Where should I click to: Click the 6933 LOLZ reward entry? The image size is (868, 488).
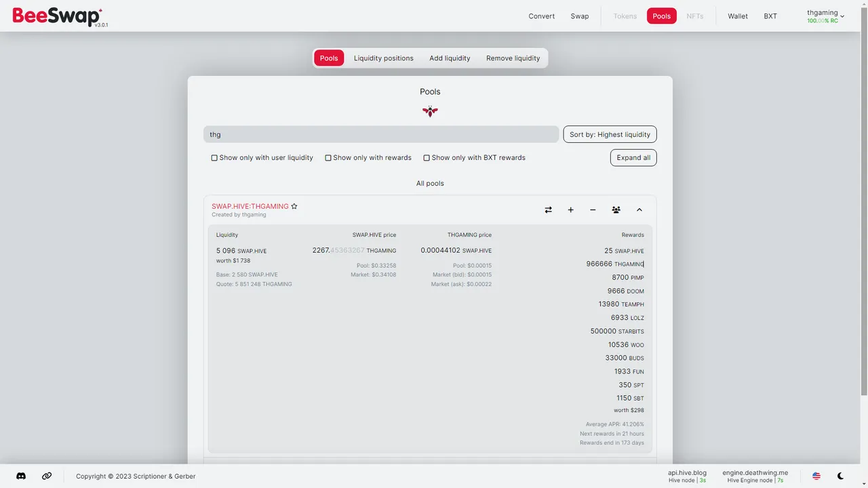(x=627, y=317)
